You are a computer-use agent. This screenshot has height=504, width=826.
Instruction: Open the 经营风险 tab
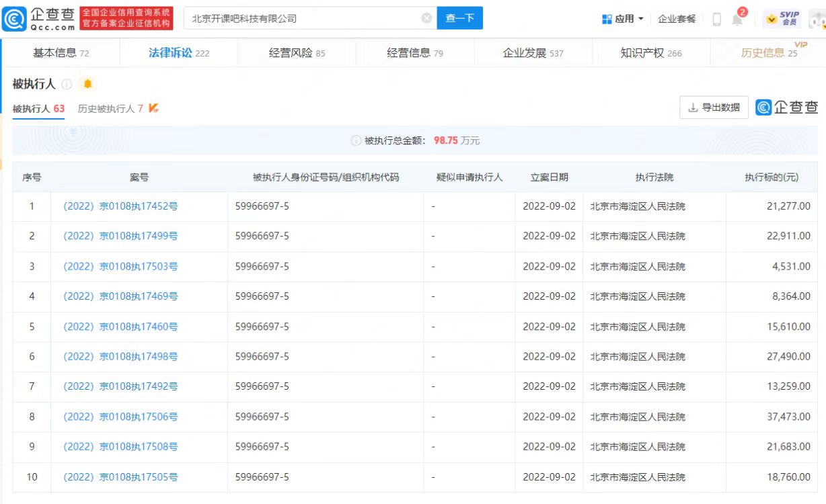pos(297,53)
